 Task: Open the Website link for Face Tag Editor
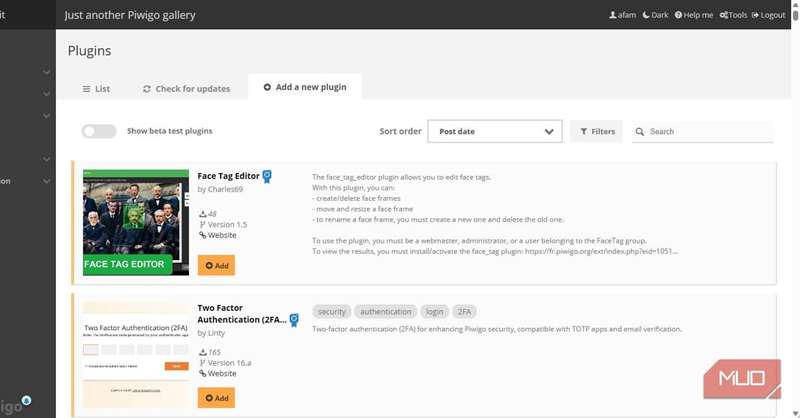click(x=221, y=235)
